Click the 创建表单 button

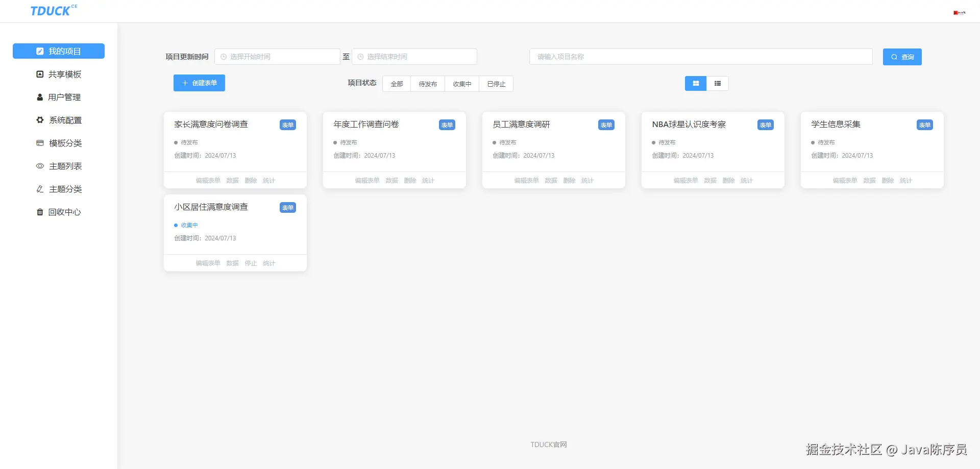pyautogui.click(x=199, y=83)
